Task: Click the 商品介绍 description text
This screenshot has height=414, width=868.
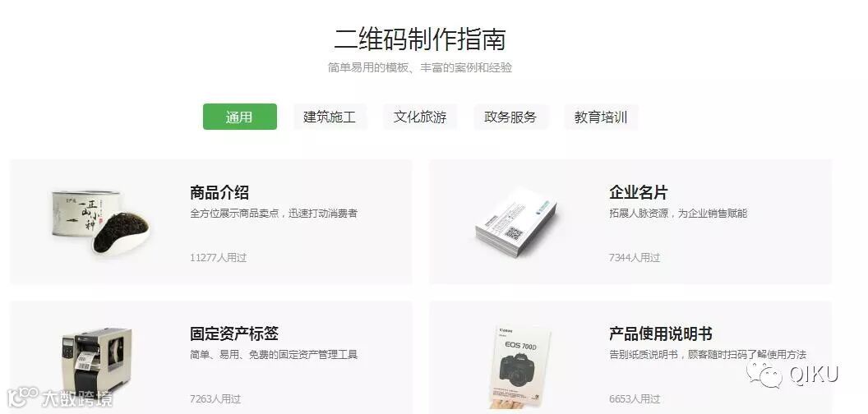Action: 274,213
